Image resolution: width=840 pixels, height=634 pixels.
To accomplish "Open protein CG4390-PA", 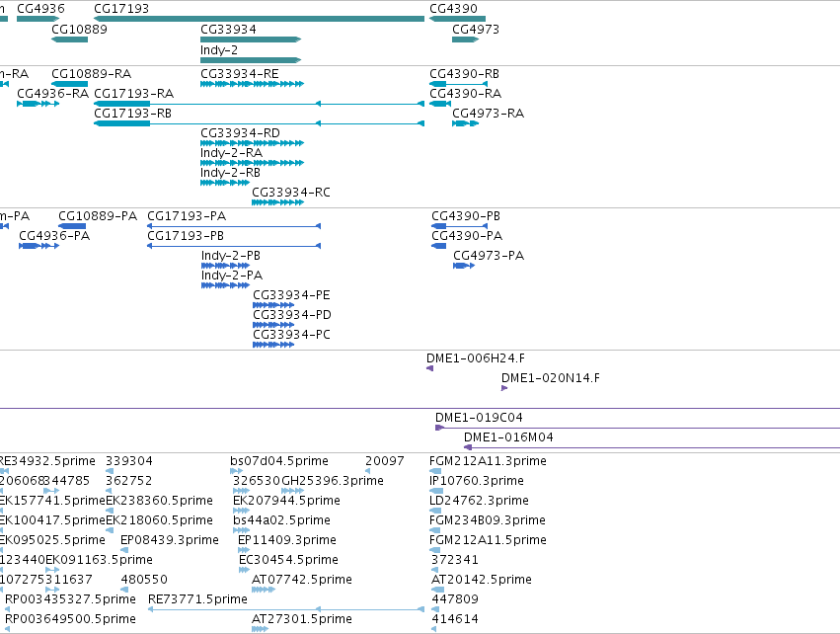I will click(467, 236).
